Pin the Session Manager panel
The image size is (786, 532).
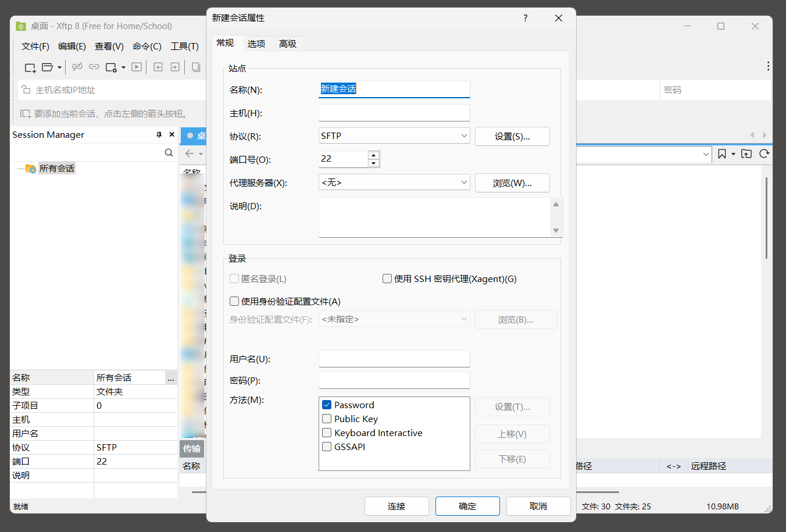tap(159, 135)
